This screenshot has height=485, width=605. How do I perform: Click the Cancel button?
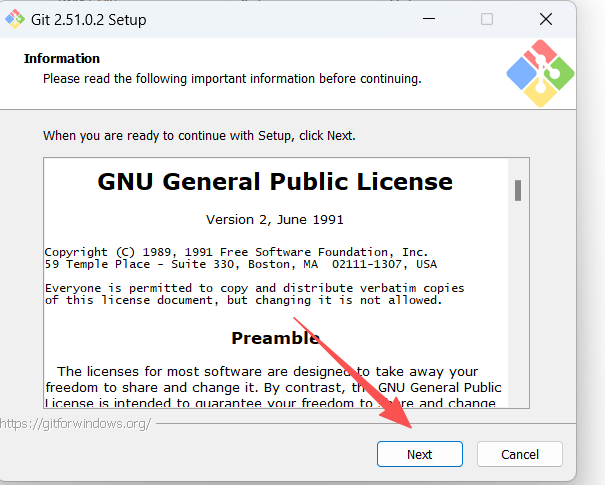click(x=520, y=454)
